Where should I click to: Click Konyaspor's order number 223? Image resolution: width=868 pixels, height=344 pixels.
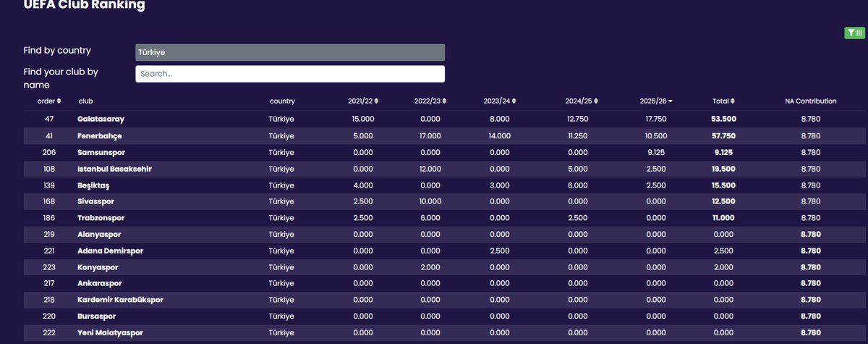coord(49,267)
